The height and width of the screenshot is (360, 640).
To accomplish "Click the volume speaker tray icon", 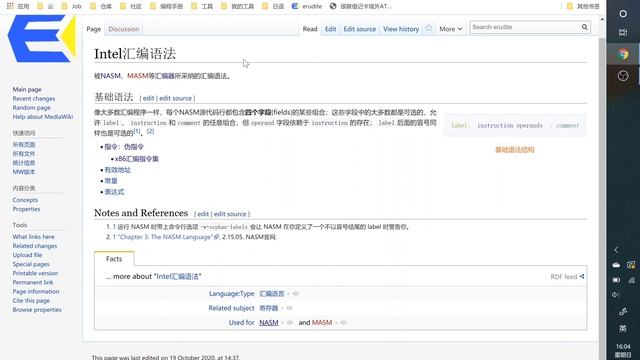I will tap(616, 295).
